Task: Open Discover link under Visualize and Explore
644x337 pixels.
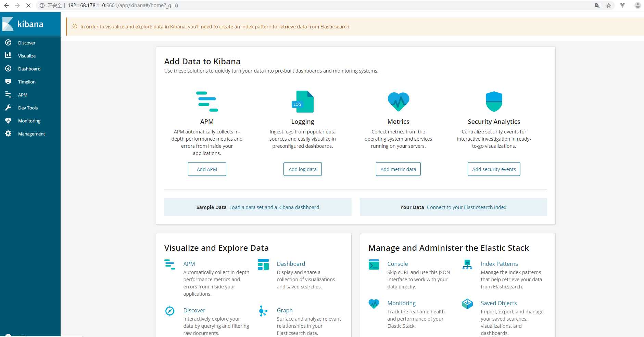Action: [x=194, y=310]
